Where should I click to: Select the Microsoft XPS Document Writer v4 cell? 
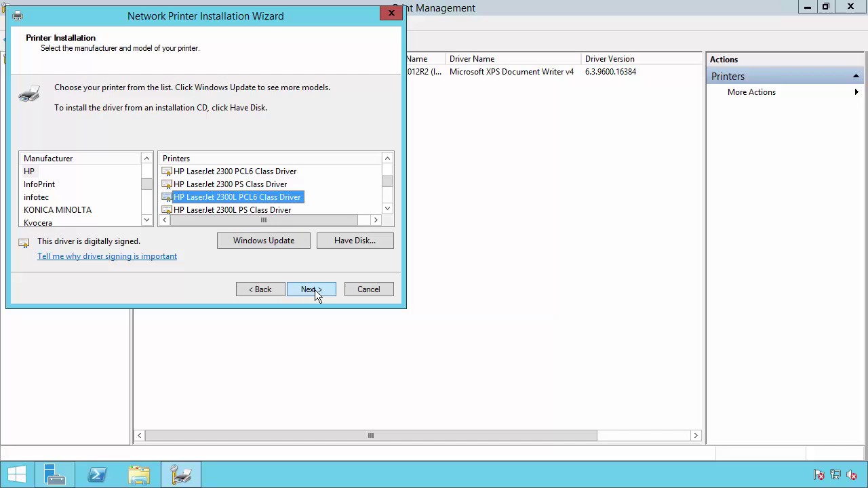pyautogui.click(x=511, y=72)
